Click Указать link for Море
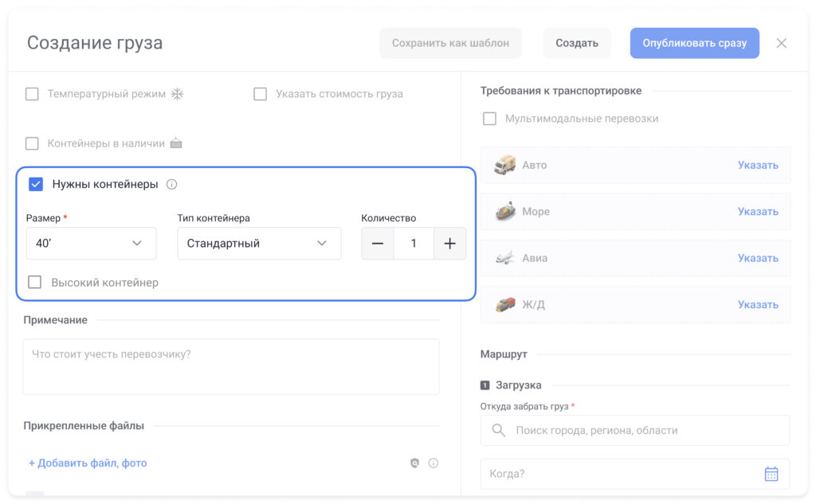This screenshot has height=504, width=816. click(x=758, y=211)
